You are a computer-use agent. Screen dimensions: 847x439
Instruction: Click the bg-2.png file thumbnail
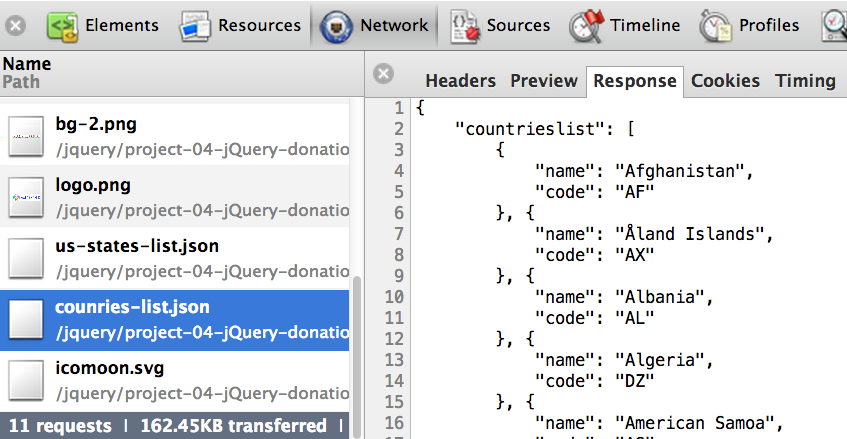pos(27,136)
